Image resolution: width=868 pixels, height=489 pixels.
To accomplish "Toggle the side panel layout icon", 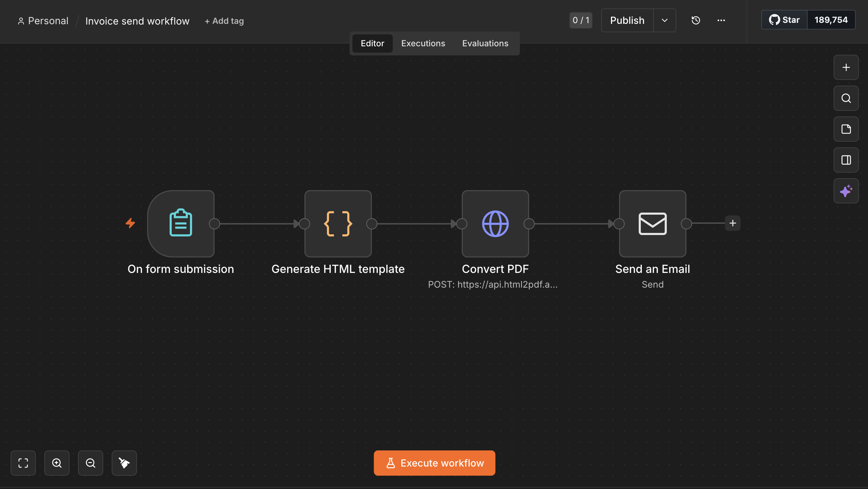I will [x=846, y=160].
